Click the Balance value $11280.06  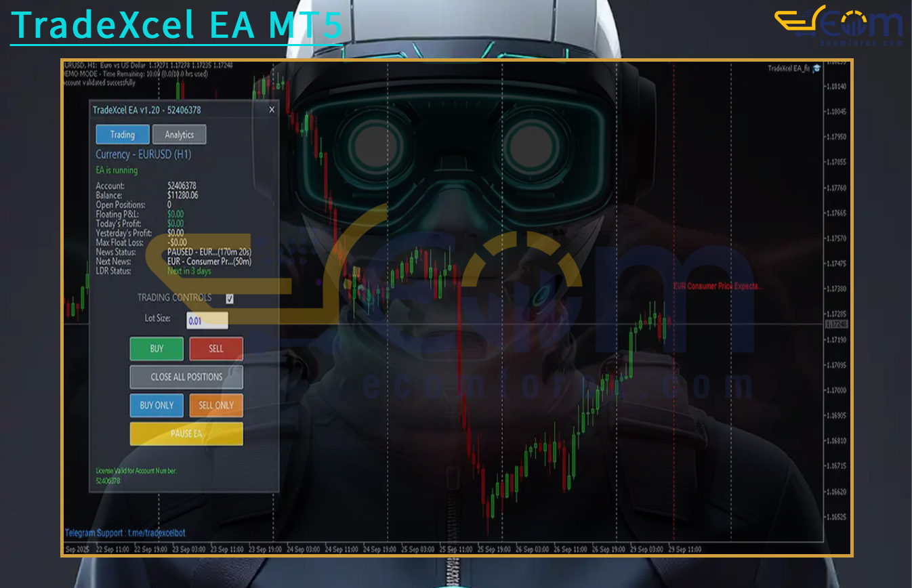(x=183, y=195)
